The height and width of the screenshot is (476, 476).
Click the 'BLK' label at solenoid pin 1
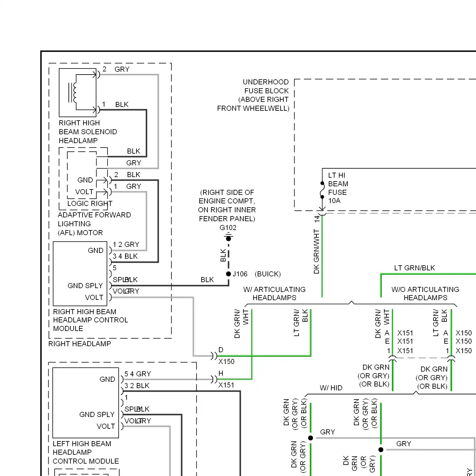[x=122, y=104]
